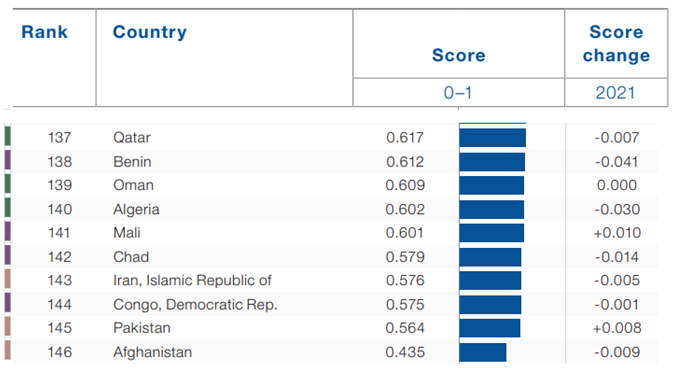
Task: Click Afghanistan's score value 0.435
Action: pos(405,352)
